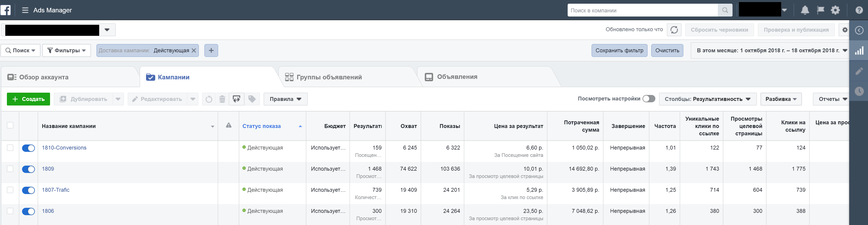Open the pages flag icon
The width and height of the screenshot is (868, 225).
click(820, 10)
